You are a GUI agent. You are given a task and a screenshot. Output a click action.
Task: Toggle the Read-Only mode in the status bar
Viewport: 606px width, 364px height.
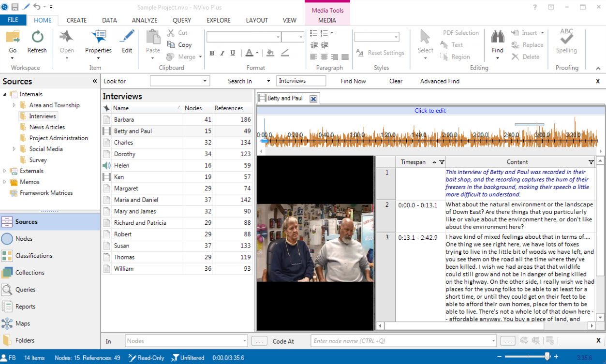click(146, 358)
